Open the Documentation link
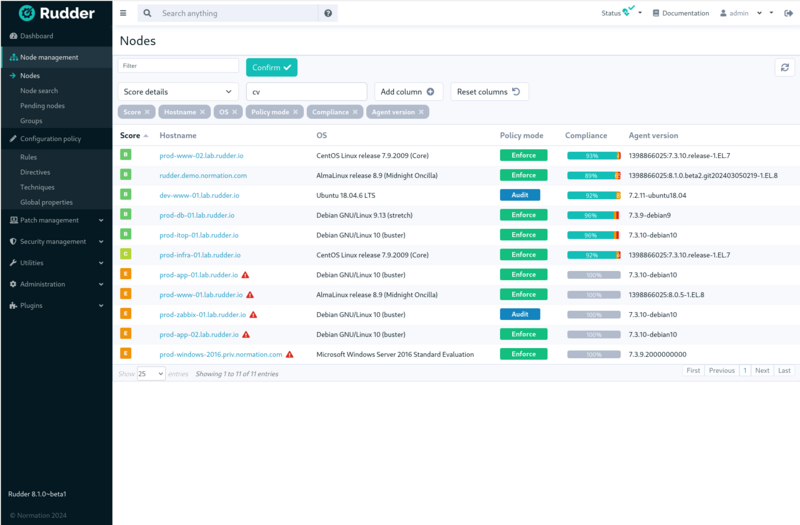This screenshot has height=525, width=800. pos(681,13)
